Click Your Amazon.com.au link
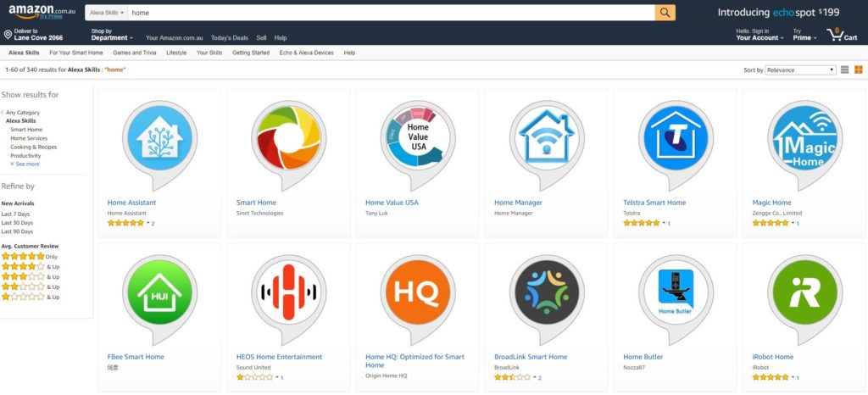The height and width of the screenshot is (395, 868). click(x=175, y=38)
